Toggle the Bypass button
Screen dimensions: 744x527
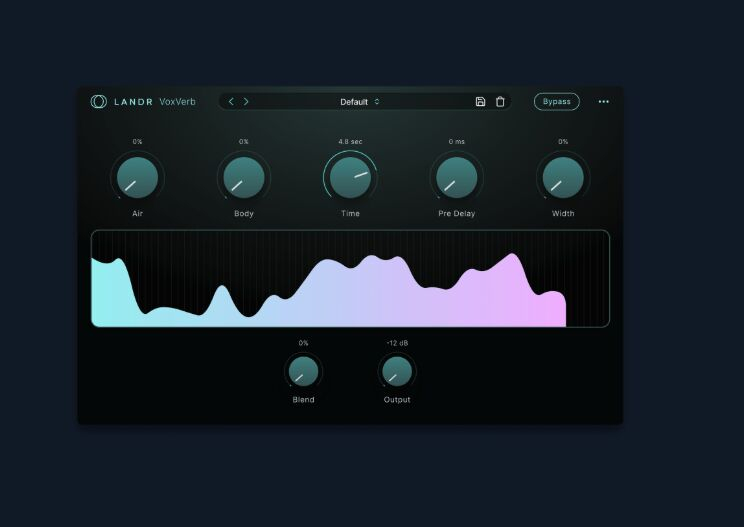556,101
